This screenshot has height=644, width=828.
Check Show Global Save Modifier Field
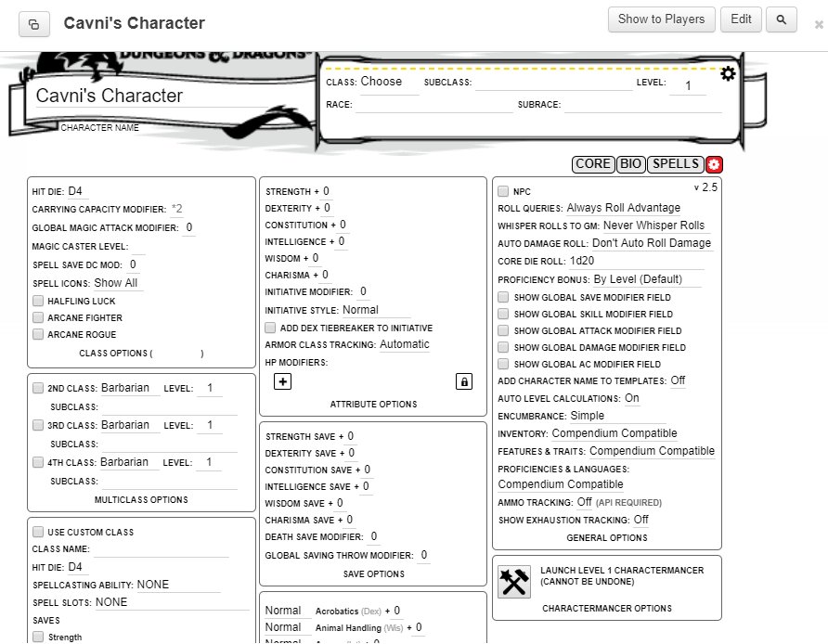click(503, 297)
